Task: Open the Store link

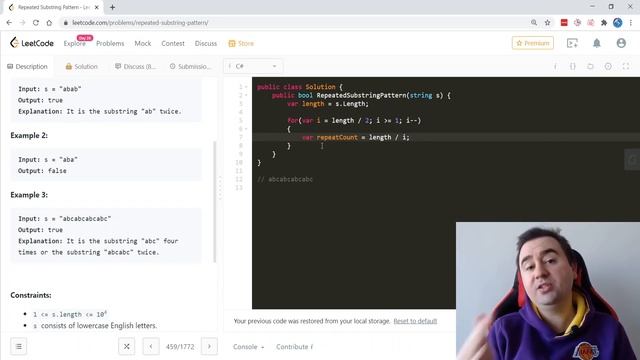Action: 241,43
